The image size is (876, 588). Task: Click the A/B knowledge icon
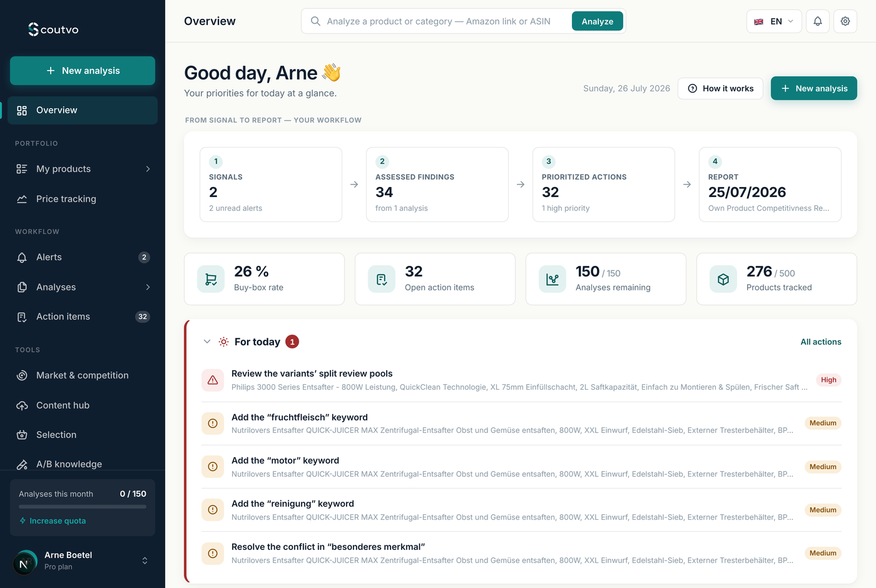coord(22,464)
